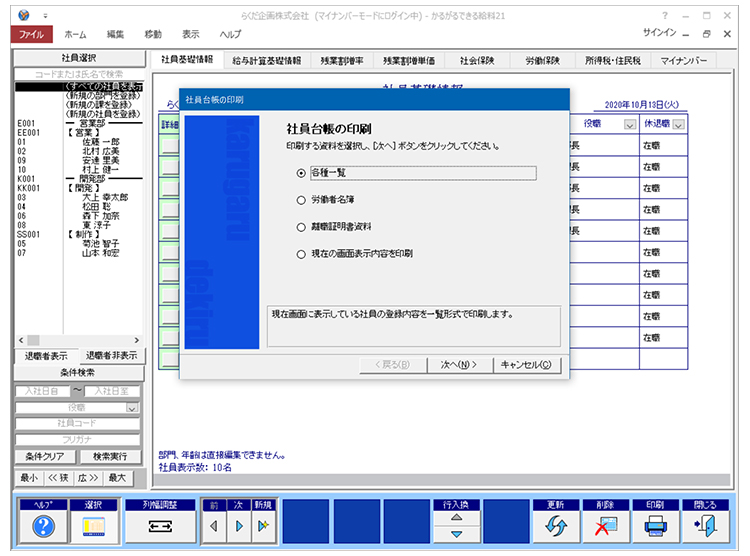Click the 印刷 printer icon
The image size is (750, 556).
(655, 526)
